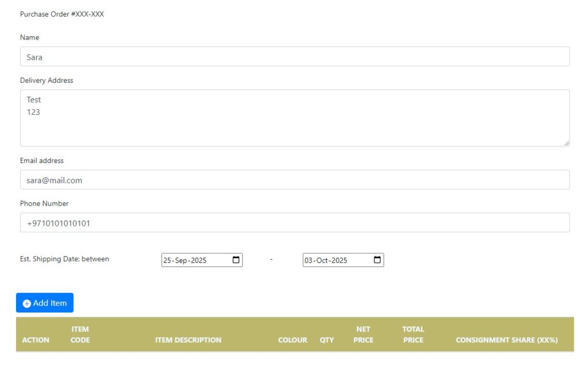Grab the Delivery Address textarea resize handle
Image resolution: width=588 pixels, height=386 pixels.
pyautogui.click(x=566, y=142)
